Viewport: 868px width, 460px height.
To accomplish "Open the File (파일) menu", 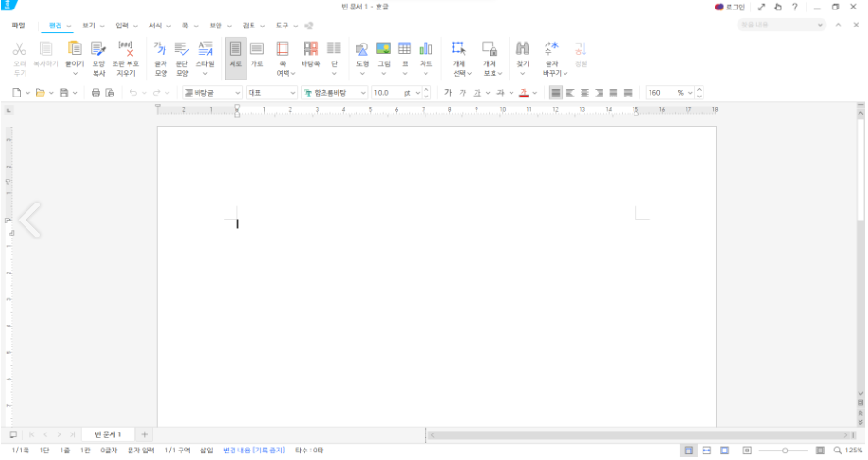I will [x=18, y=26].
